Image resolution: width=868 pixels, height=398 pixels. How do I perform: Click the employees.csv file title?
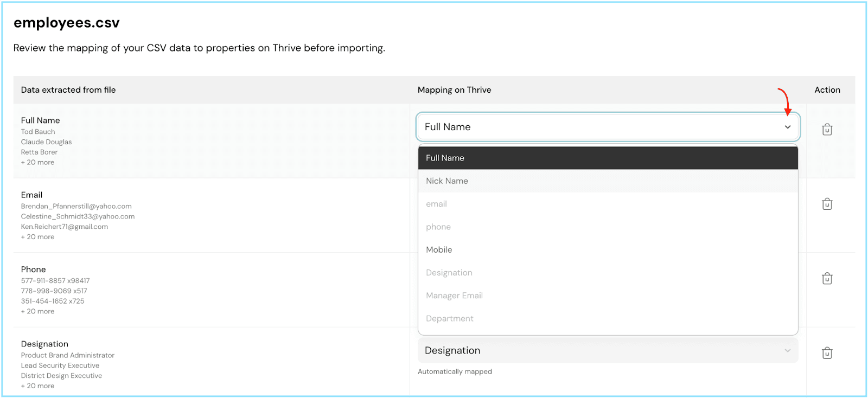coord(67,23)
